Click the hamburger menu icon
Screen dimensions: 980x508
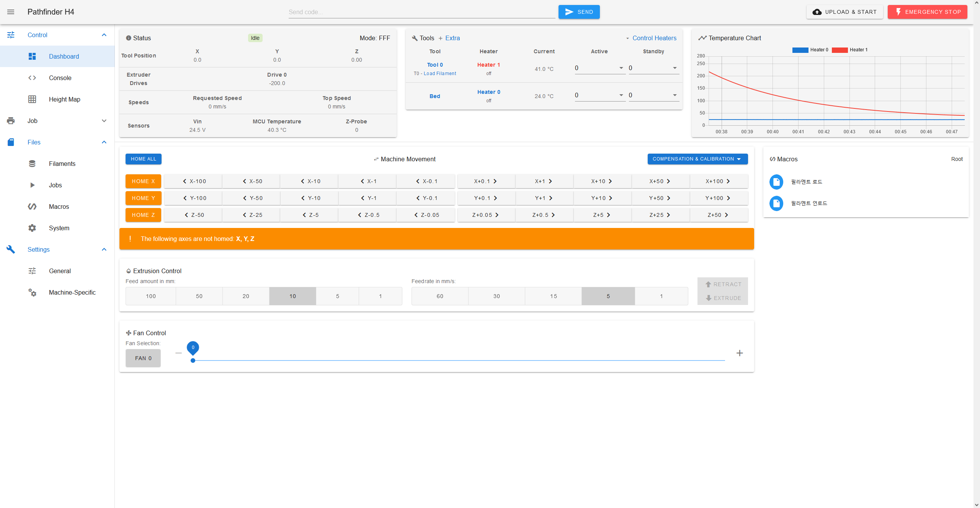(x=11, y=12)
